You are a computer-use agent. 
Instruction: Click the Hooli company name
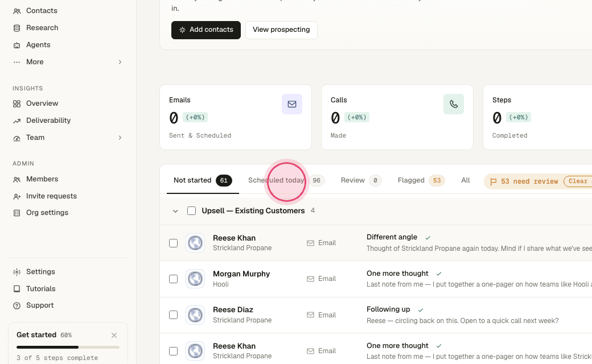[221, 284]
